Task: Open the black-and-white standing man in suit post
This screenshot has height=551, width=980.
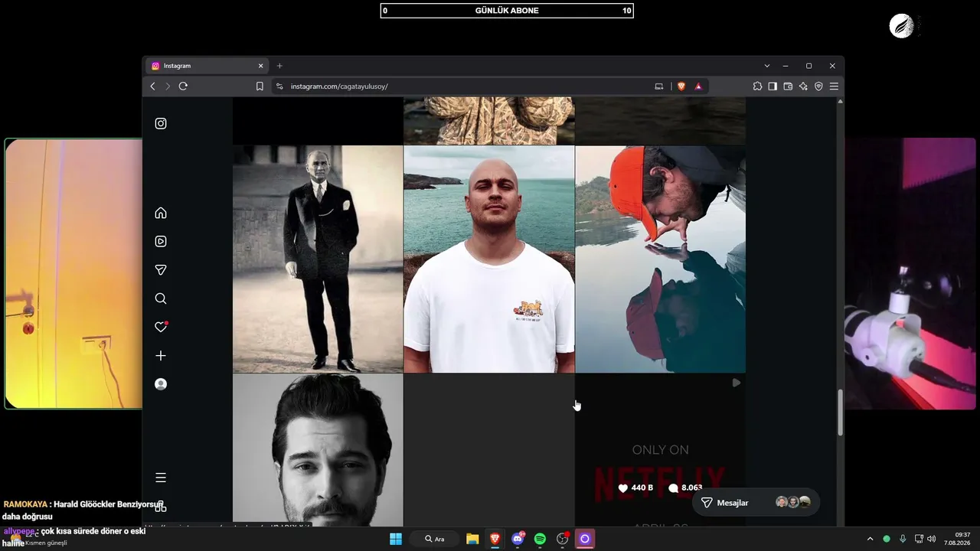Action: pos(318,259)
